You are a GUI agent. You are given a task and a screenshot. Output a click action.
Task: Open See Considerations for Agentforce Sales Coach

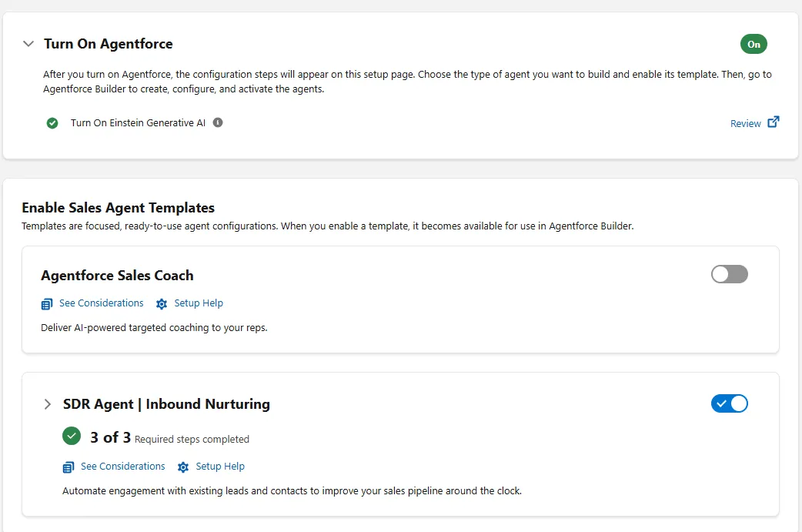click(x=101, y=303)
